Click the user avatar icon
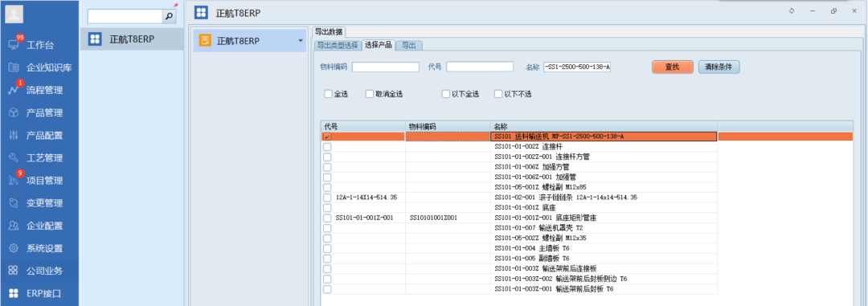868x306 pixels. click(14, 14)
